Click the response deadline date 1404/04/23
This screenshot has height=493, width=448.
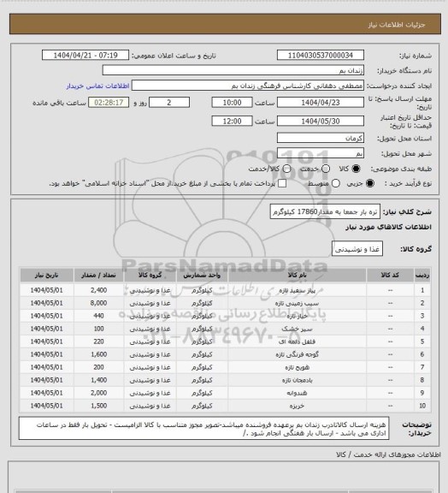[321, 103]
